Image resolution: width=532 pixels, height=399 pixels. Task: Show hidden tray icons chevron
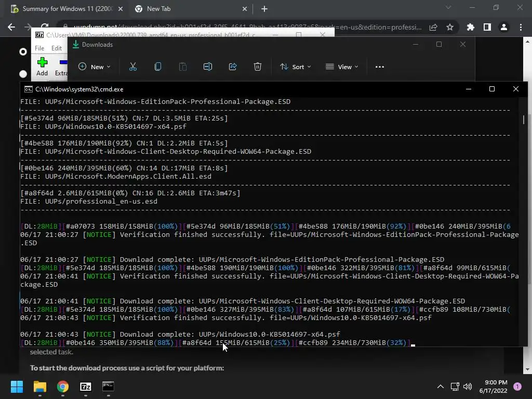coord(441,387)
